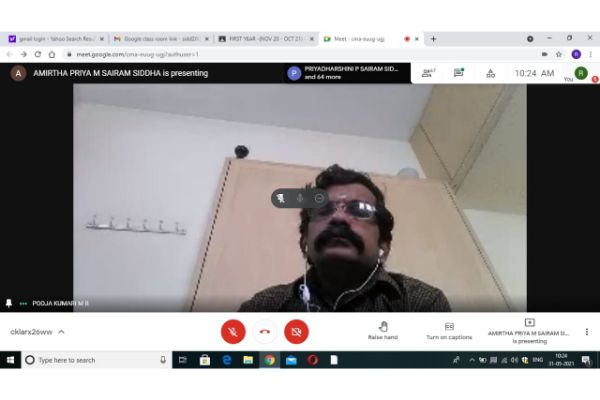This screenshot has height=400, width=600.
Task: Open the chat panel
Action: [x=459, y=73]
